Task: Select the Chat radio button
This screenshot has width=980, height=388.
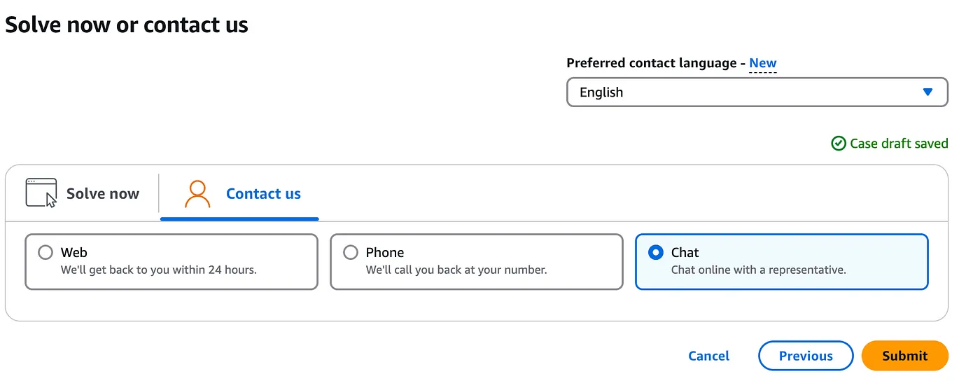Action: (x=656, y=252)
